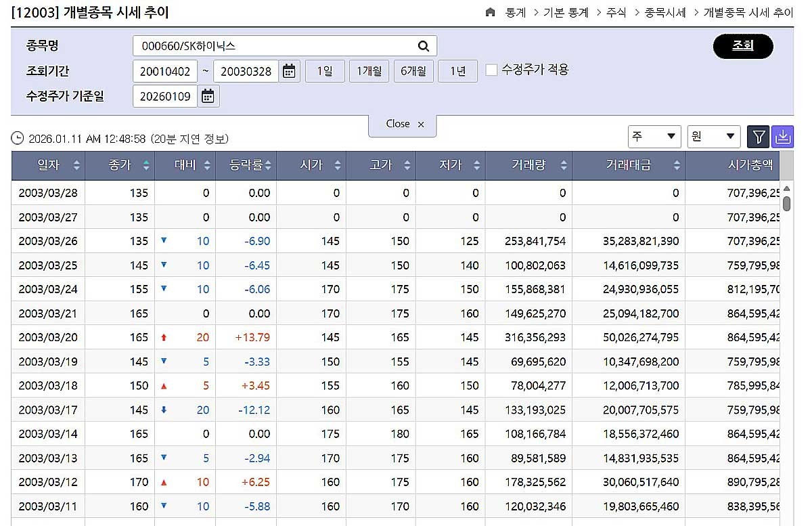Click the home icon in breadcrumb

click(491, 12)
